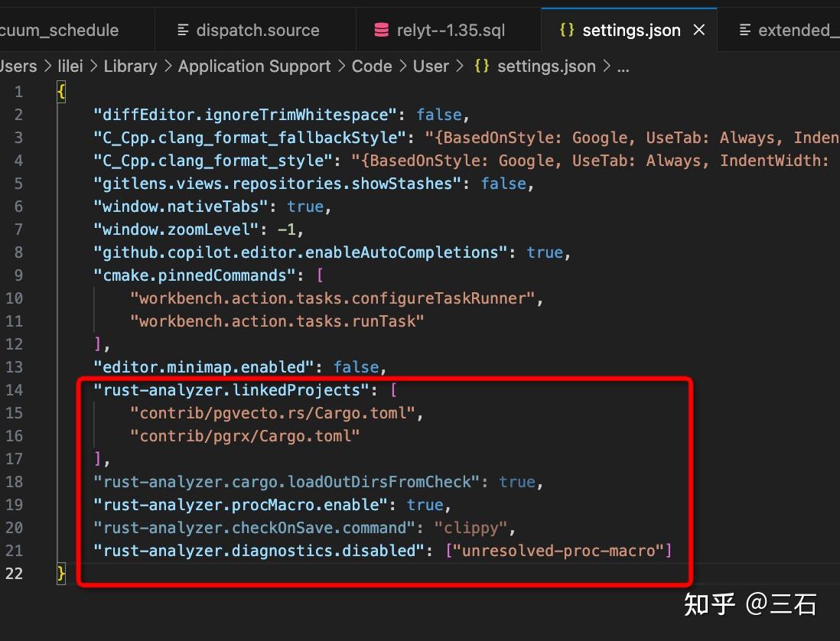Click the file icon on extended_ tab
The width and height of the screenshot is (840, 641).
coord(744,30)
